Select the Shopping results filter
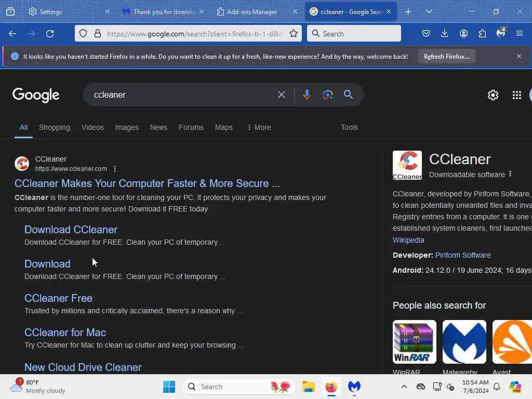This screenshot has height=399, width=532. coord(54,127)
